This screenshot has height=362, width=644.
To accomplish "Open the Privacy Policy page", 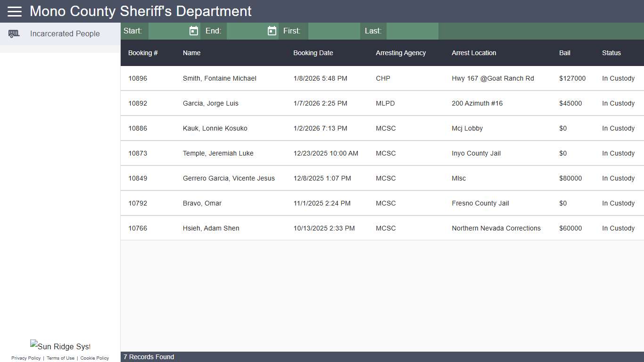I will (x=25, y=358).
